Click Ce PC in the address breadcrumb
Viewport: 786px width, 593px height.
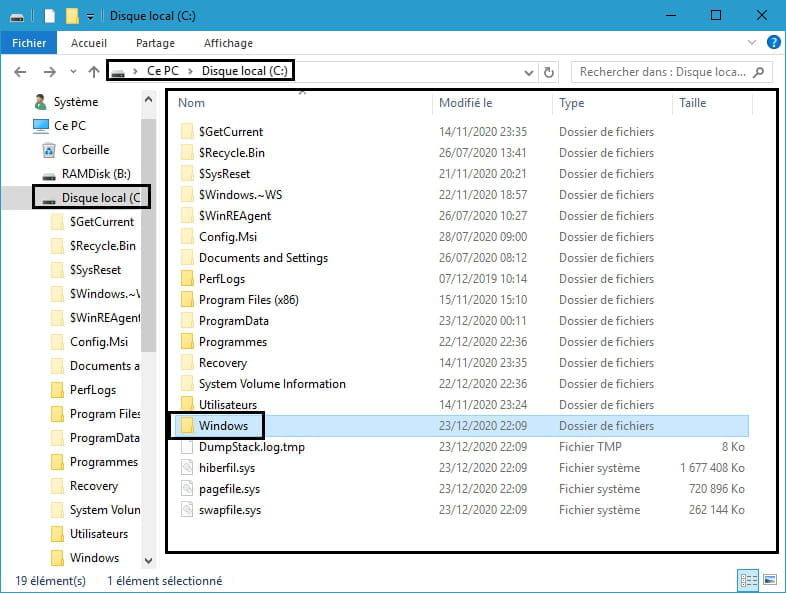click(162, 71)
